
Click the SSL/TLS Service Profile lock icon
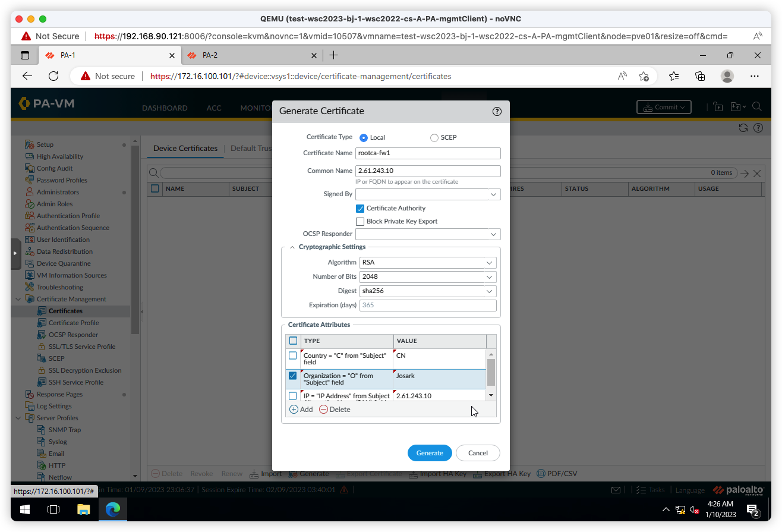coord(42,347)
